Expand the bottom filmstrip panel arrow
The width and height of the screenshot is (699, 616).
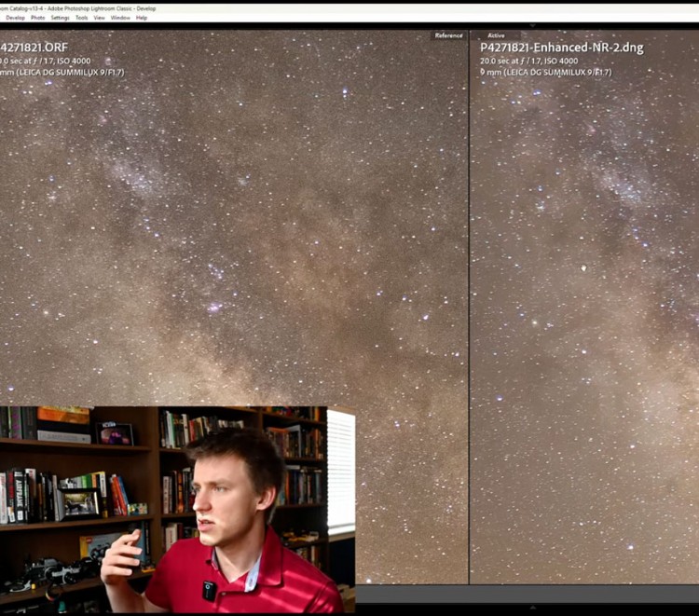tap(532, 607)
